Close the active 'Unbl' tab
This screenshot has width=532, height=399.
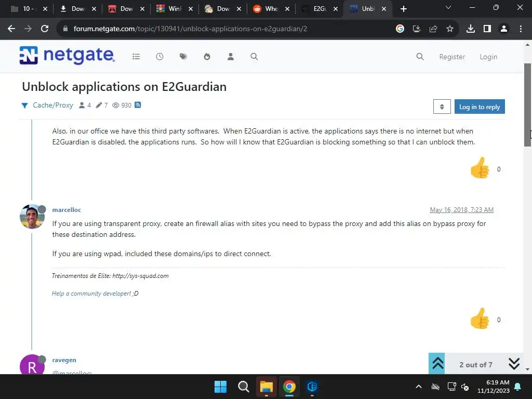click(x=384, y=9)
